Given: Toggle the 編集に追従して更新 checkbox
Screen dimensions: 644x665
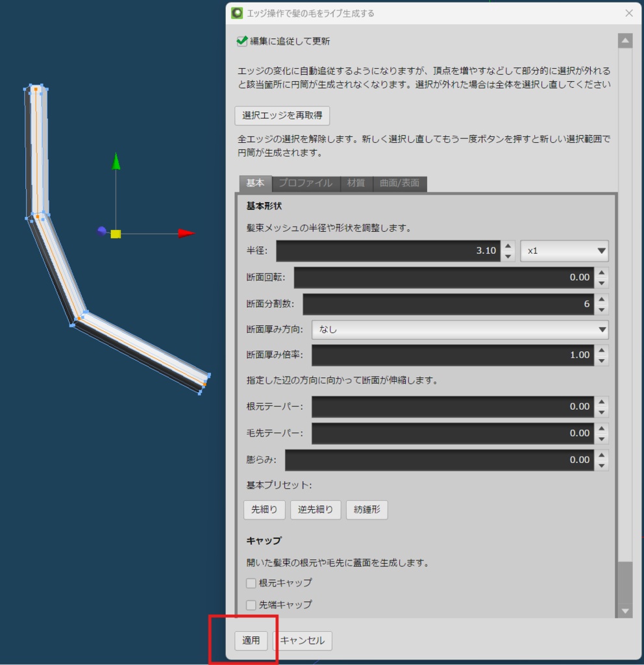Looking at the screenshot, I should 242,41.
